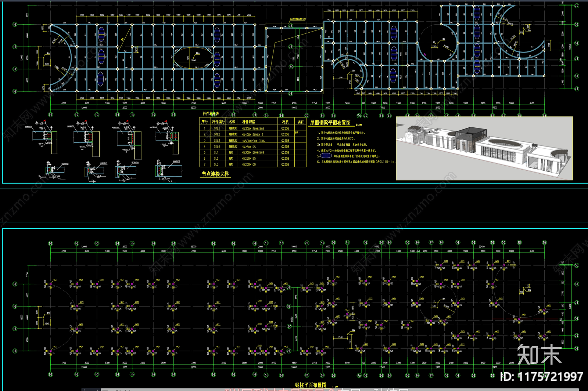
Task: Click axis bubble 1-1 above the column layout plan
Action: coord(50,243)
